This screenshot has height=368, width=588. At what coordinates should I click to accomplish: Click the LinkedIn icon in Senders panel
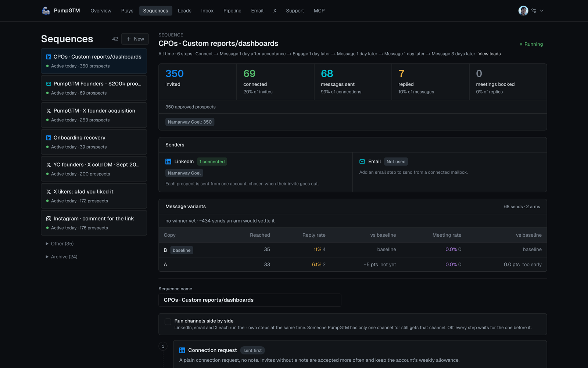(168, 162)
